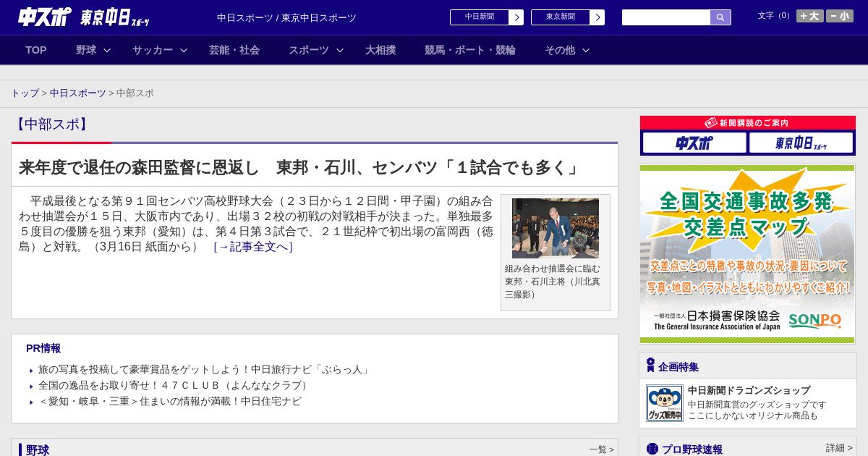Click the 中スポ logo in header
Image resolution: width=868 pixels, height=456 pixels.
tap(45, 17)
